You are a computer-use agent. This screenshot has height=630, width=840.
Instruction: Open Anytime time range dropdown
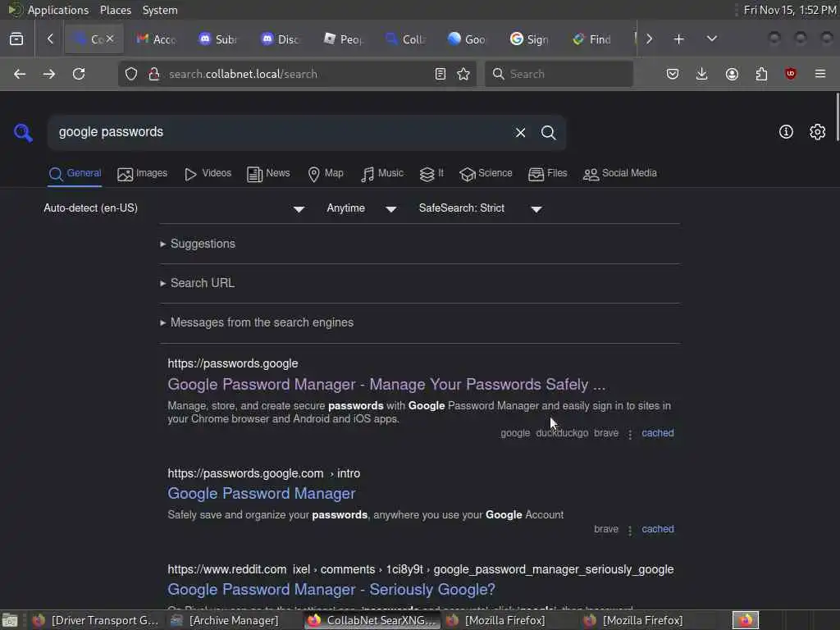coord(362,208)
